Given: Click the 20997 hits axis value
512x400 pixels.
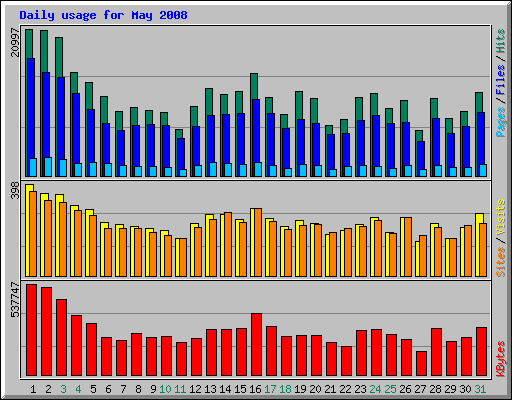Looking at the screenshot, I should [15, 42].
